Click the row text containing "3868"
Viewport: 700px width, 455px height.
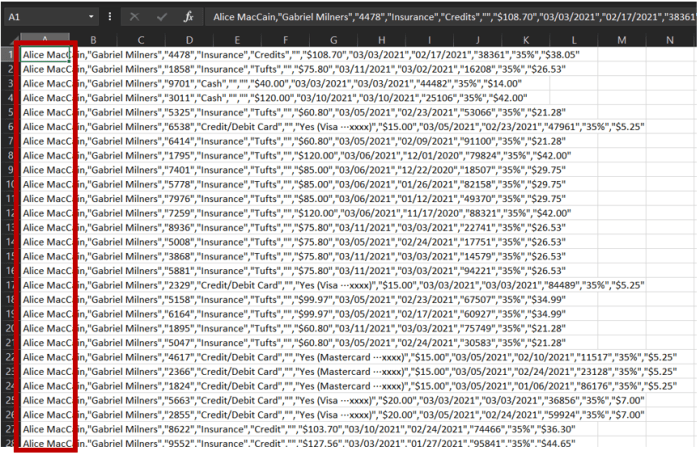click(x=294, y=256)
